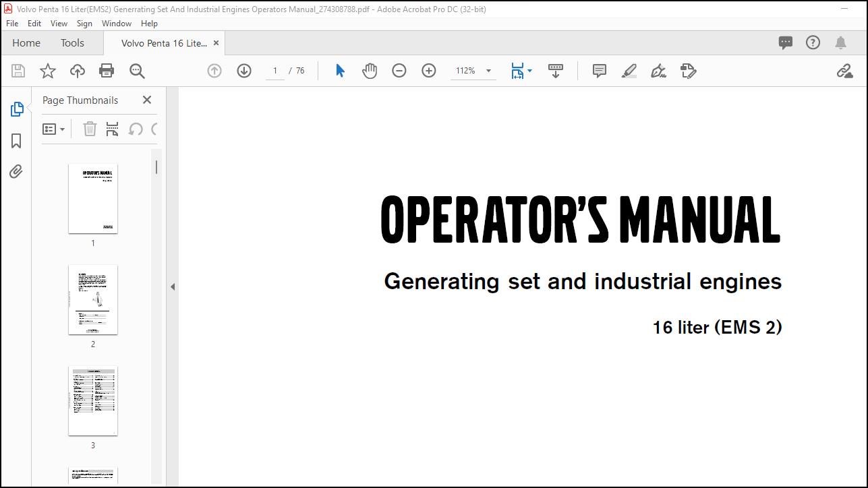Click the OPERATOR'S MANUAL title text

click(x=581, y=220)
